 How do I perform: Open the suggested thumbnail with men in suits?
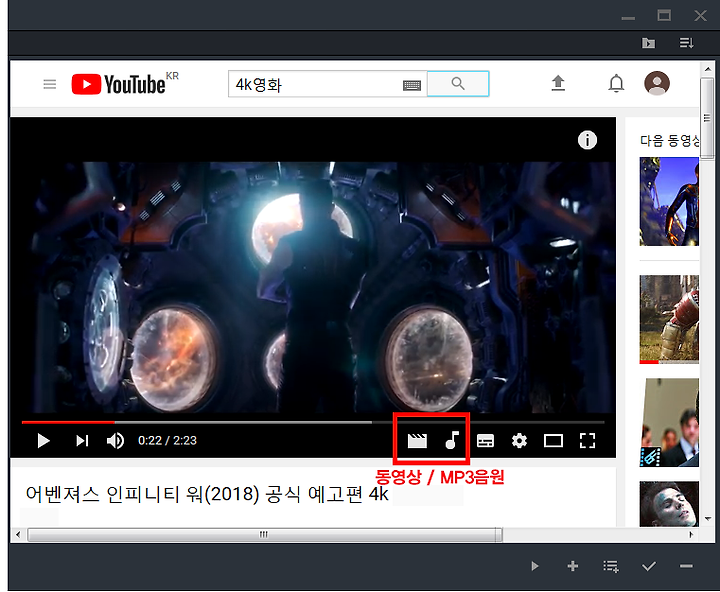[x=669, y=423]
